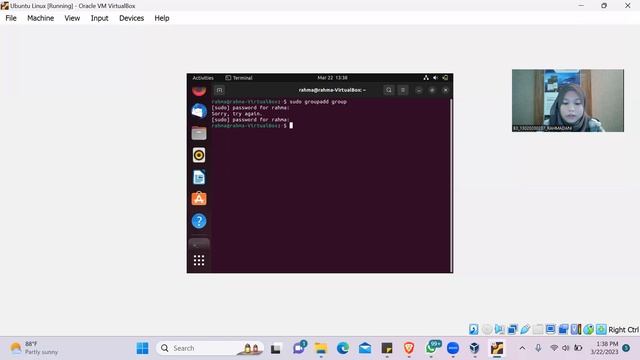The width and height of the screenshot is (640, 360).
Task: Open VirtualBox Manager cube icon on taskbar
Action: coord(475,348)
